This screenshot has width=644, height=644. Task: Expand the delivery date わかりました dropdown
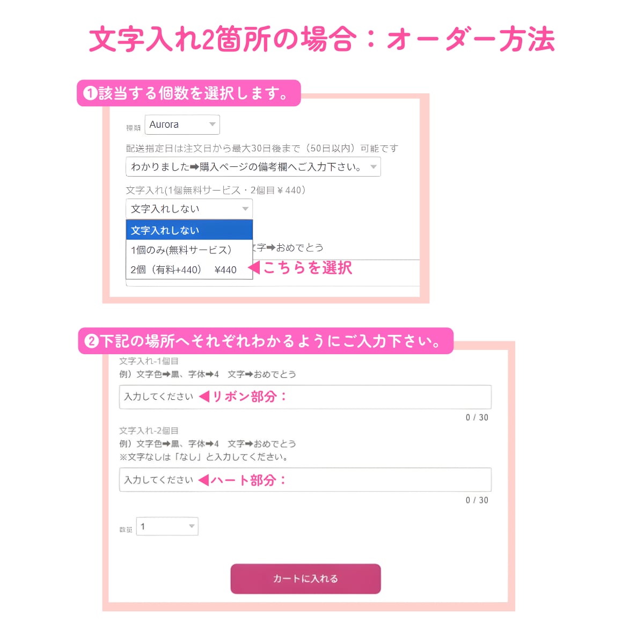click(x=253, y=167)
